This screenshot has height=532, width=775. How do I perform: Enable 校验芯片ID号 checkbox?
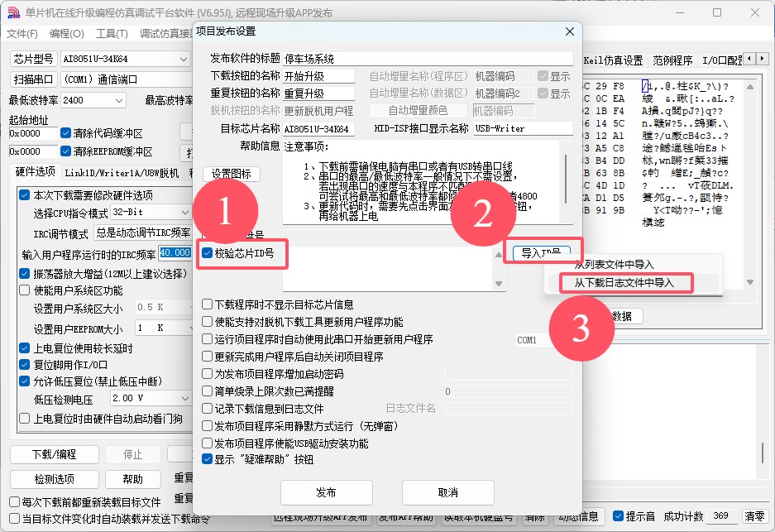click(x=207, y=253)
